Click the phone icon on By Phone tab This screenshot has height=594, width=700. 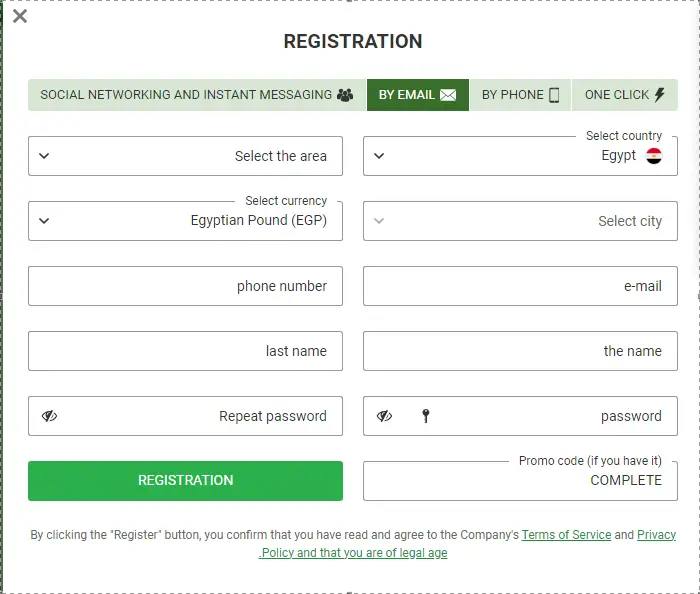pyautogui.click(x=554, y=95)
